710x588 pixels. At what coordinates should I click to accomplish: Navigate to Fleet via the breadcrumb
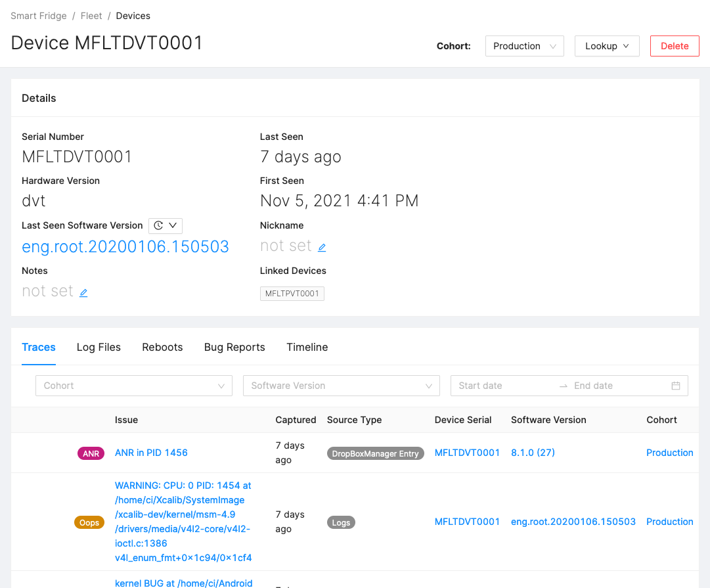click(x=91, y=15)
